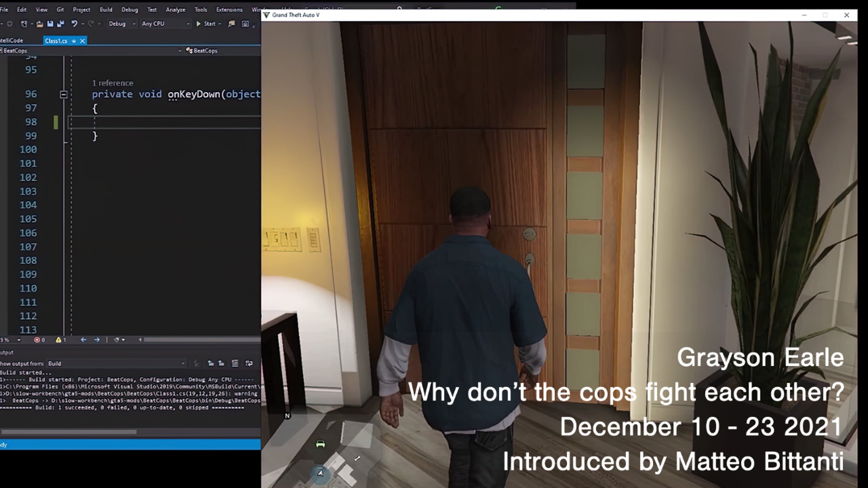Click the Output panel horizontal scrollbar thumb
Viewport: 868px width, 488px height.
point(69,432)
